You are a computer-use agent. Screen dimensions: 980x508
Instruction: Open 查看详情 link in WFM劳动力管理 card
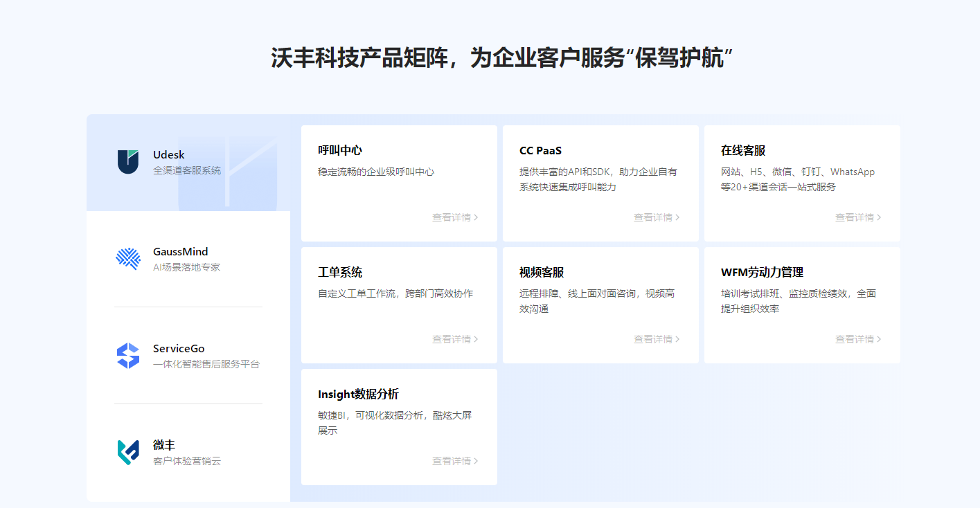tap(858, 339)
